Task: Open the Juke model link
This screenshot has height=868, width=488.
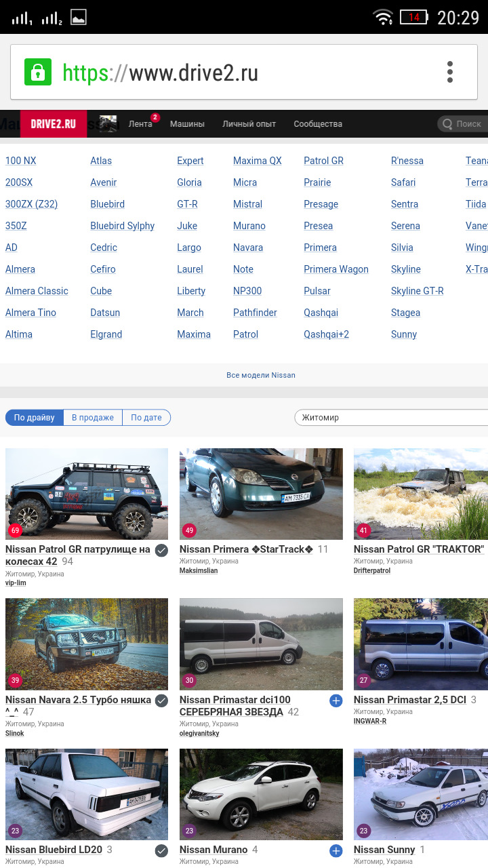Action: click(x=187, y=226)
